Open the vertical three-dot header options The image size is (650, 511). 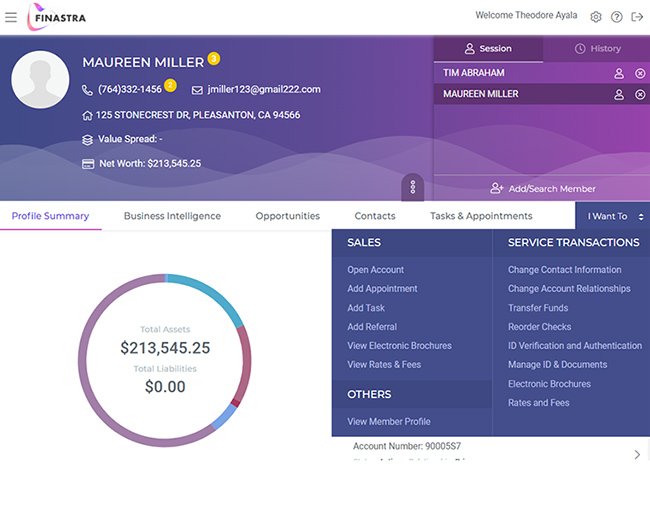pos(412,187)
